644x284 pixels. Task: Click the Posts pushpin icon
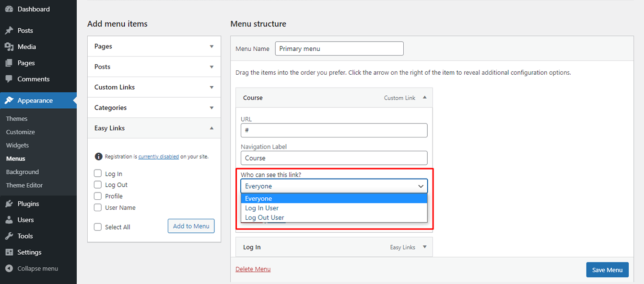(9, 31)
